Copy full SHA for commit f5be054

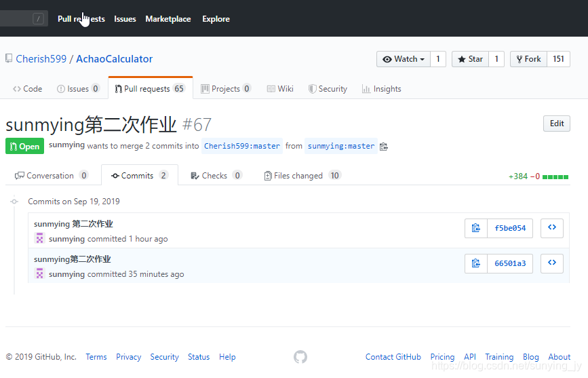click(x=476, y=228)
